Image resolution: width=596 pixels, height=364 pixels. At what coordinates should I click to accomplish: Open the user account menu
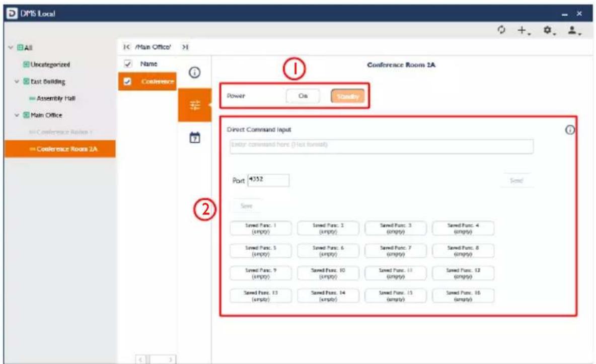pyautogui.click(x=574, y=30)
